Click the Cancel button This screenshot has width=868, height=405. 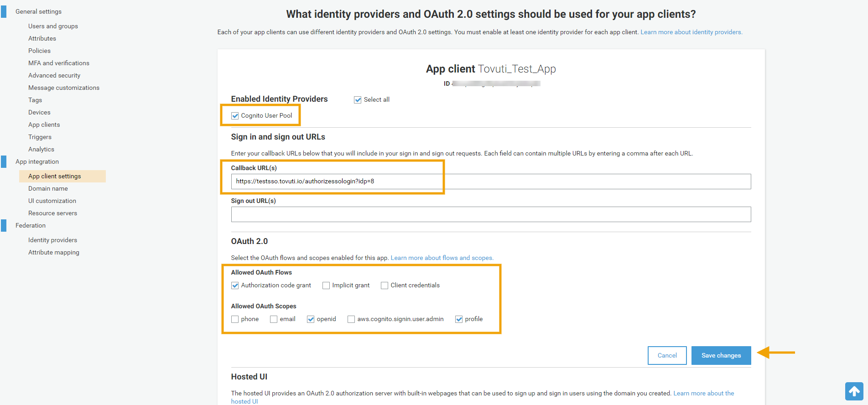(667, 355)
